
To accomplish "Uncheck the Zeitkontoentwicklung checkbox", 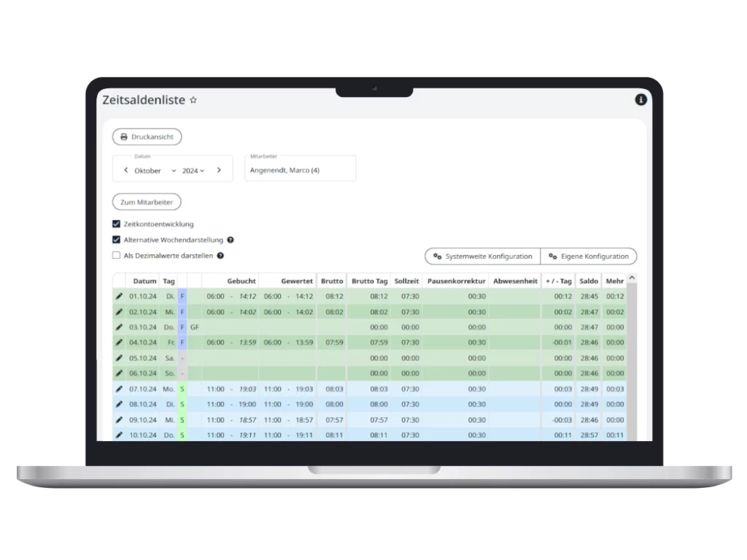I will coord(116,224).
